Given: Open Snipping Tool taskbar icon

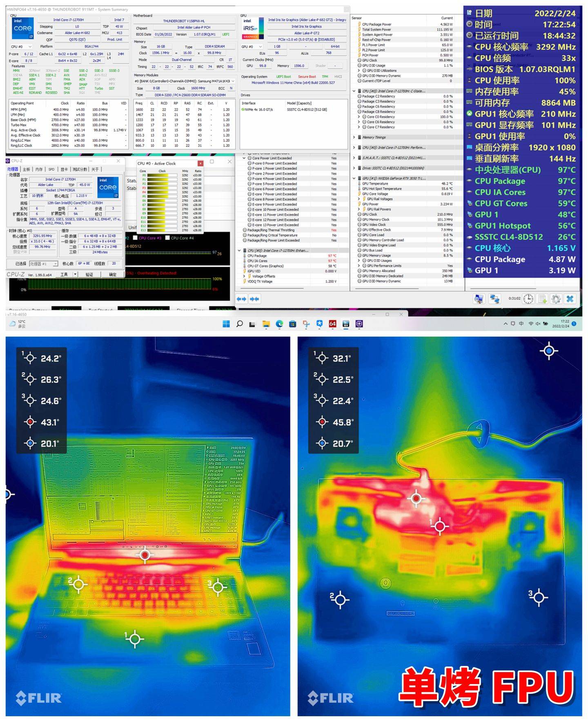Looking at the screenshot, I should [x=306, y=324].
